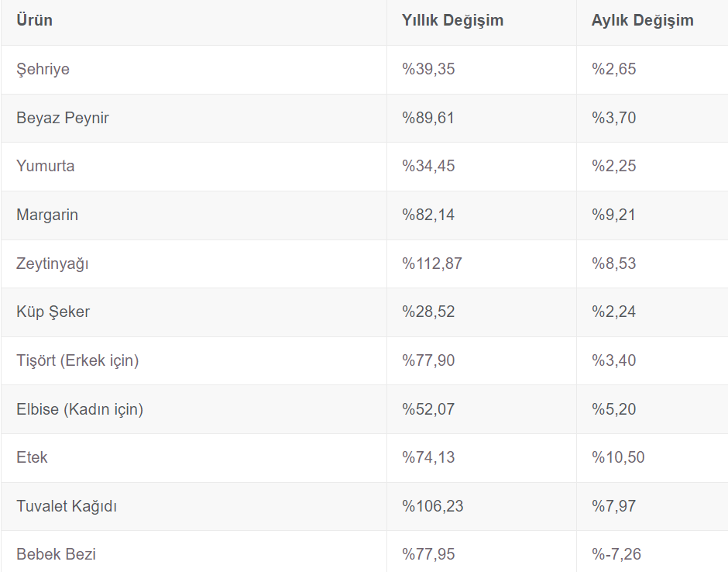Click the %89,61 Beyaz Peynir yearly value
This screenshot has width=728, height=572.
coord(428,119)
